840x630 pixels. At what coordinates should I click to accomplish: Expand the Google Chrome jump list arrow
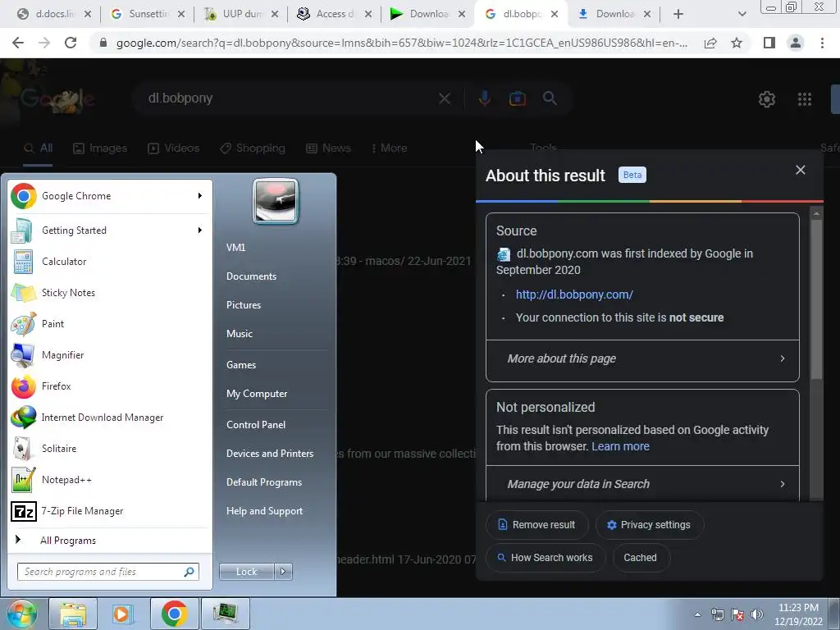click(x=200, y=196)
